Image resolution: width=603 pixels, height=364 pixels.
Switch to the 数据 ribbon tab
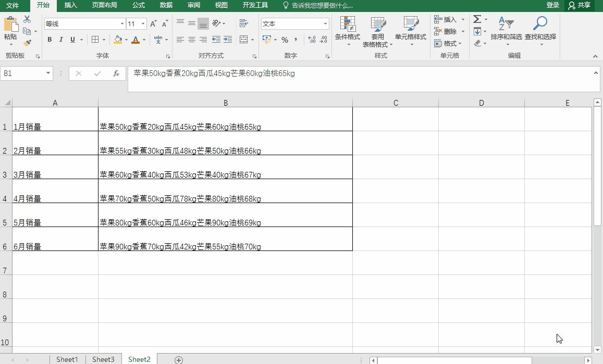point(166,5)
